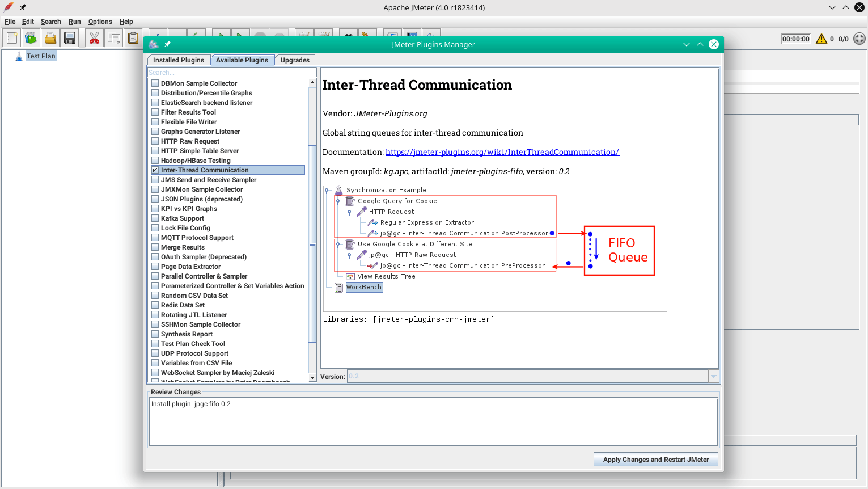The width and height of the screenshot is (868, 489).
Task: Maximize the JMeter Plugins Manager dialog
Action: (700, 44)
